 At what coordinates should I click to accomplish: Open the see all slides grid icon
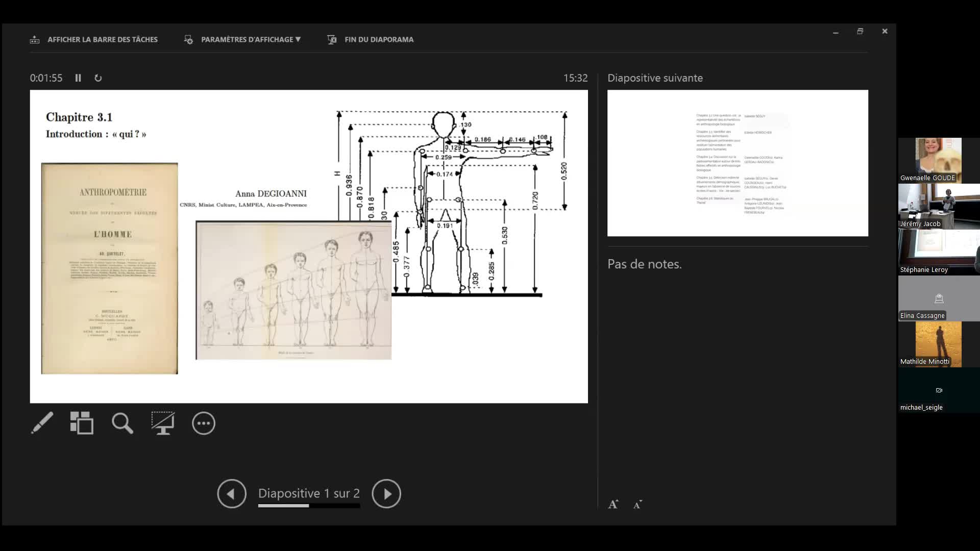click(x=82, y=423)
